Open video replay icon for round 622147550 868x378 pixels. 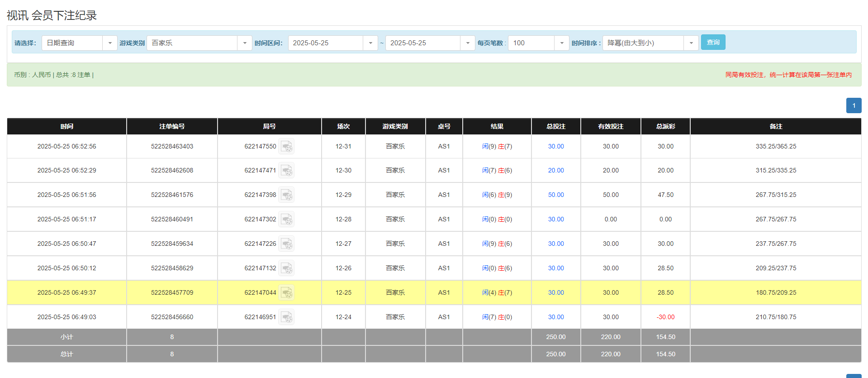pyautogui.click(x=286, y=147)
